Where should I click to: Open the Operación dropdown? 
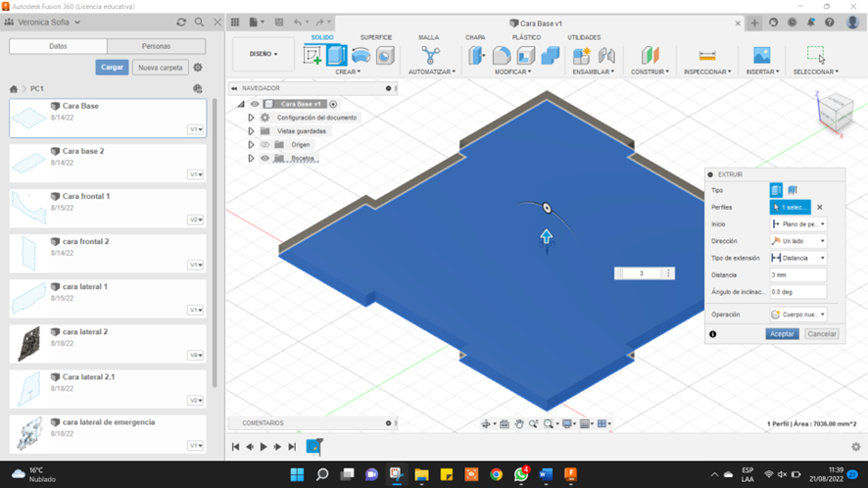coord(798,315)
